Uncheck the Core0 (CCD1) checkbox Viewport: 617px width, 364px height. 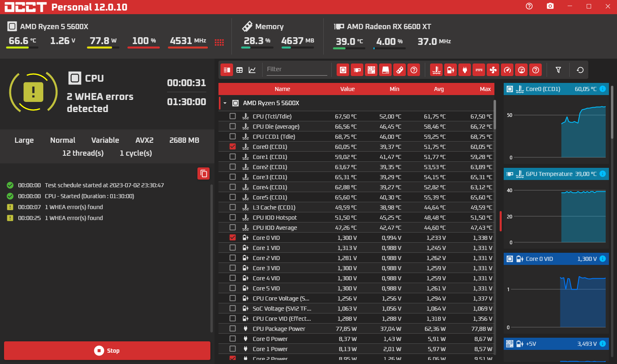tap(233, 146)
